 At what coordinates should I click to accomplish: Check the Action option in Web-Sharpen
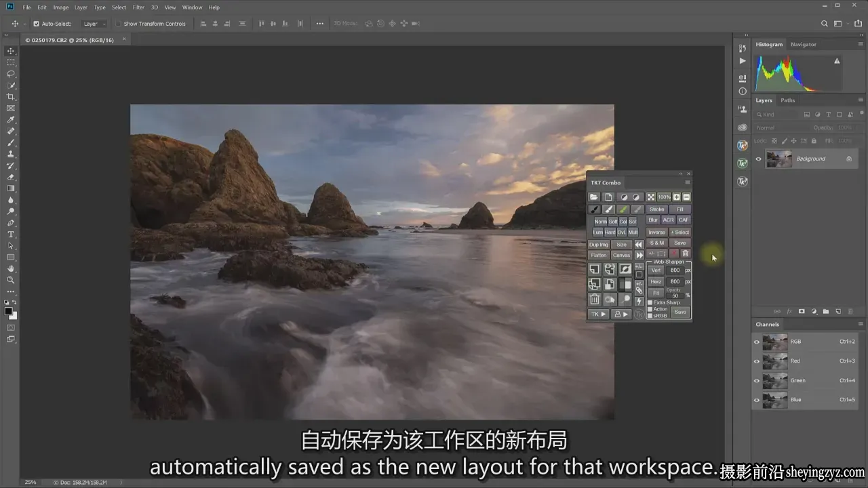click(650, 309)
